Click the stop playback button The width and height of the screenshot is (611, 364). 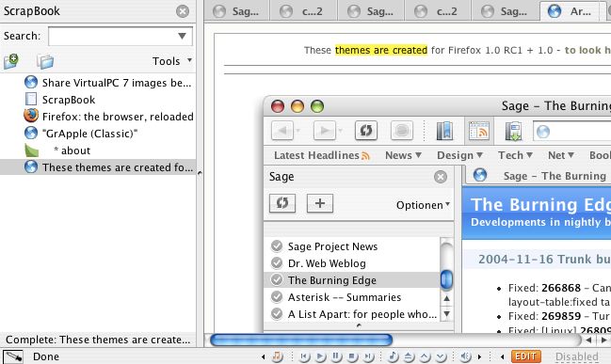pyautogui.click(x=352, y=356)
